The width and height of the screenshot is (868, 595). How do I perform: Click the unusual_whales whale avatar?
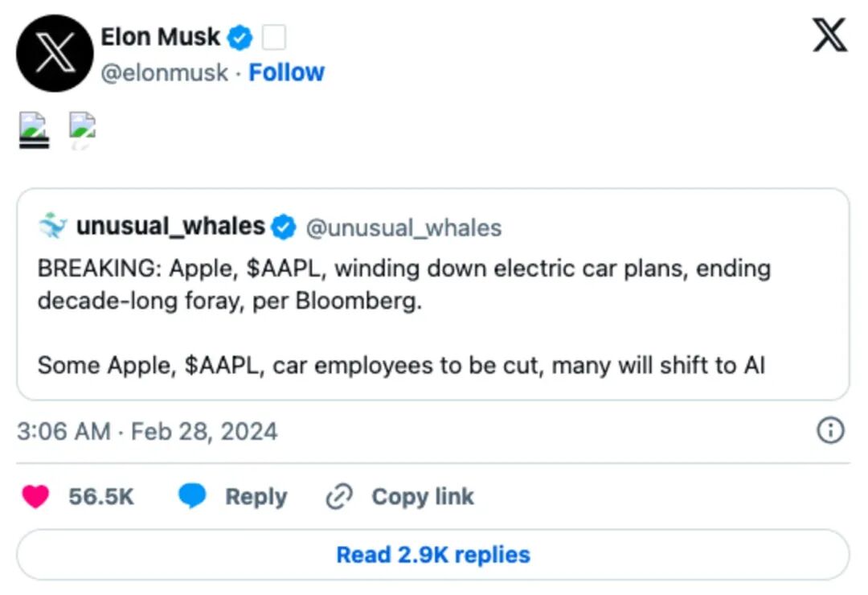coord(53,228)
